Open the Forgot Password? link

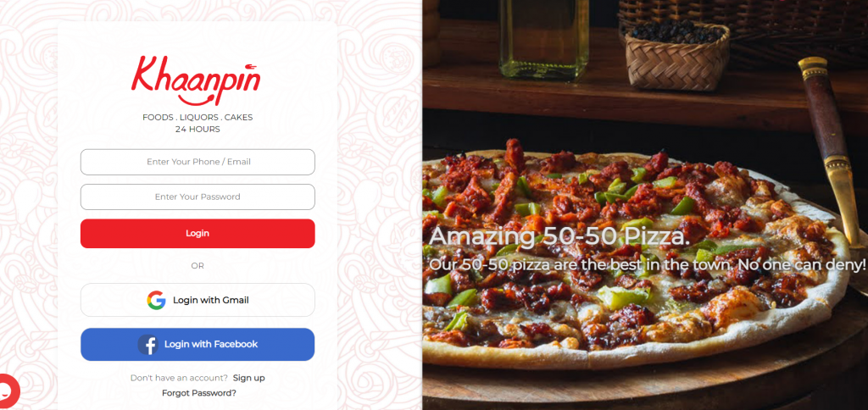(x=198, y=393)
